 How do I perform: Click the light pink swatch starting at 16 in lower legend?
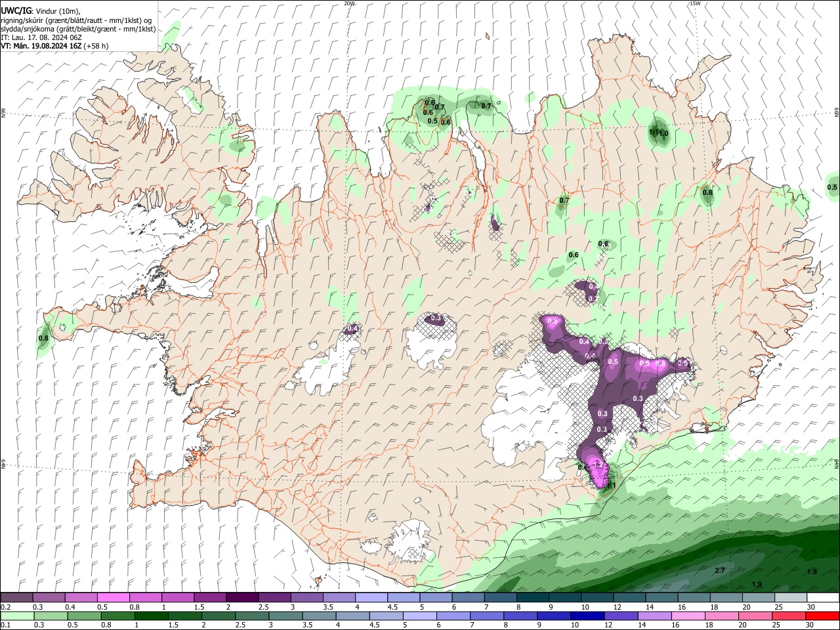(688, 616)
